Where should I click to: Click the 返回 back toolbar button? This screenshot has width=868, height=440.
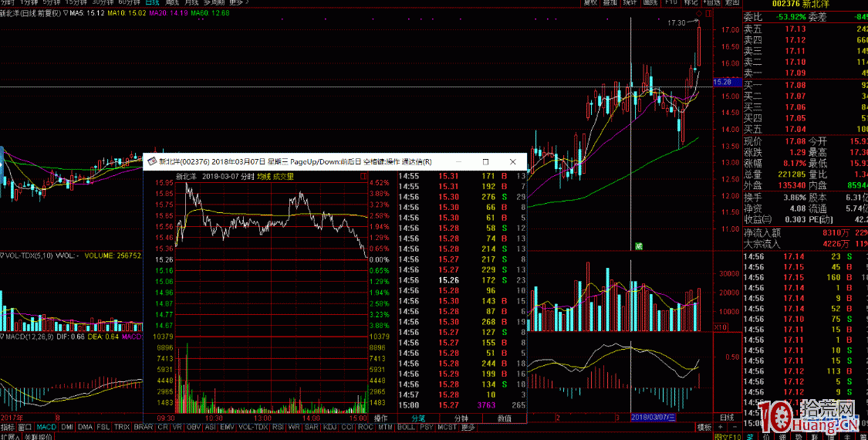(x=732, y=2)
